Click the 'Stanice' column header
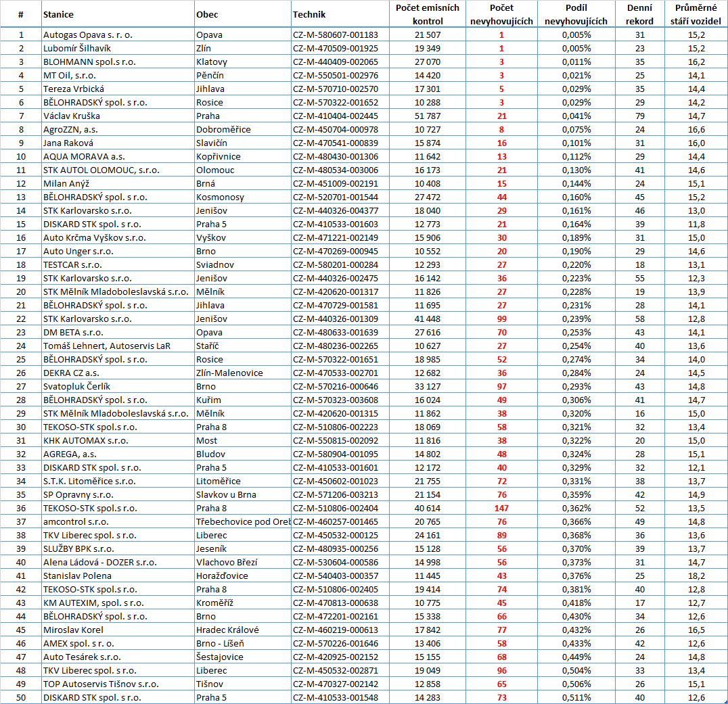The image size is (728, 704). [x=118, y=14]
